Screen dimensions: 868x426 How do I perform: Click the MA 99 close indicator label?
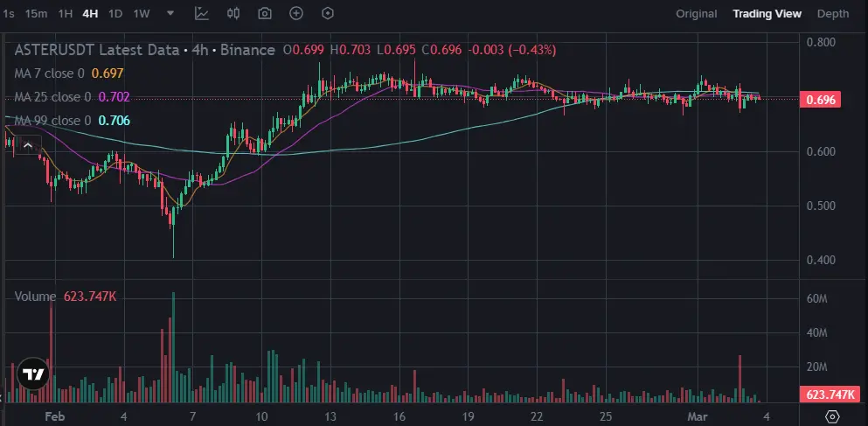coord(52,120)
